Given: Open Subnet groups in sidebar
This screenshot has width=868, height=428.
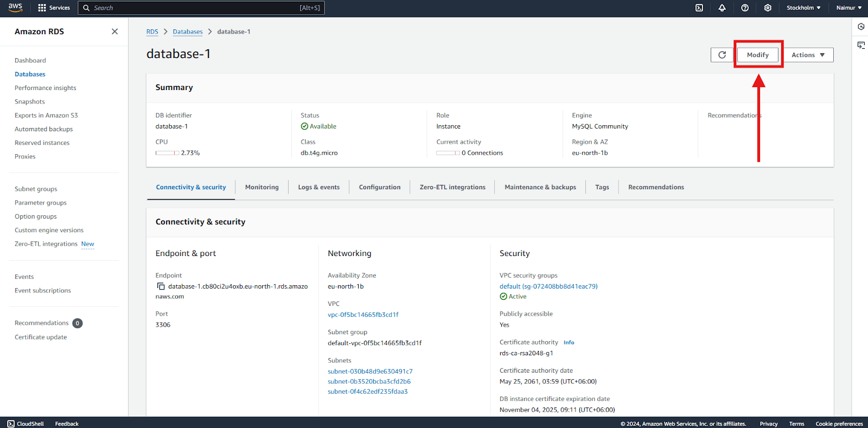Looking at the screenshot, I should click(x=36, y=189).
